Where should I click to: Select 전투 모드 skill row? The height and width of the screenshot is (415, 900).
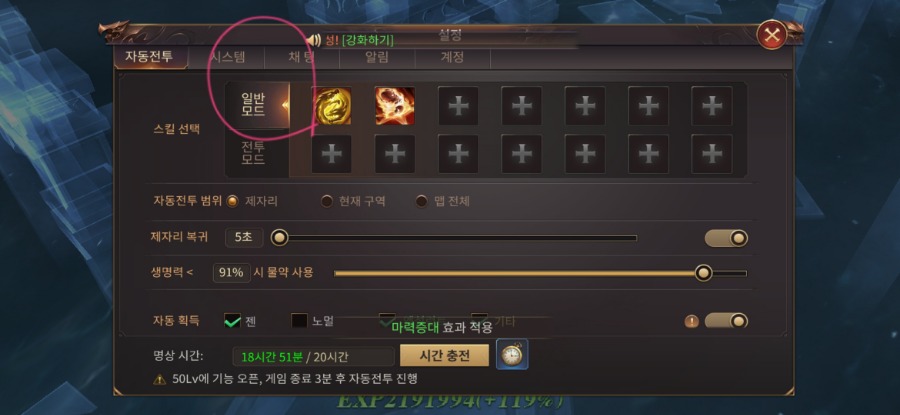click(x=254, y=153)
